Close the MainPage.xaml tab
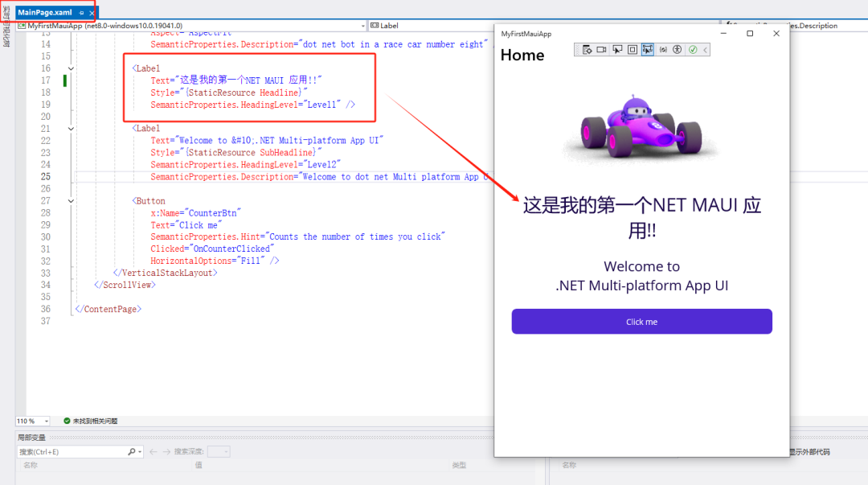868x485 pixels. click(x=92, y=13)
